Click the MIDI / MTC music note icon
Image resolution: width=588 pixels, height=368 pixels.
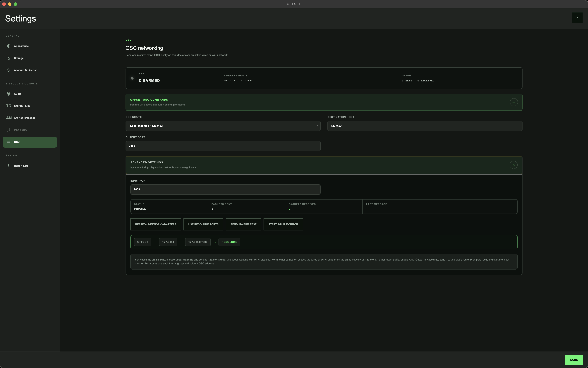point(8,130)
